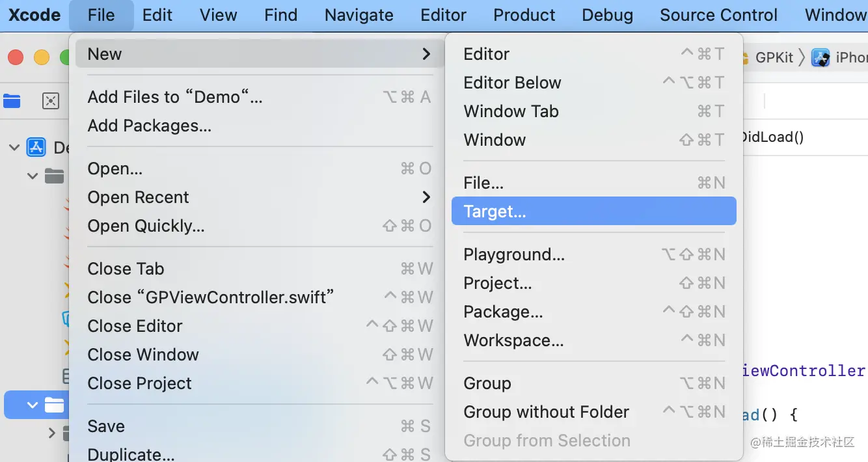This screenshot has height=462, width=868.
Task: Collapse the first group folder disclosure
Action: coord(33,176)
